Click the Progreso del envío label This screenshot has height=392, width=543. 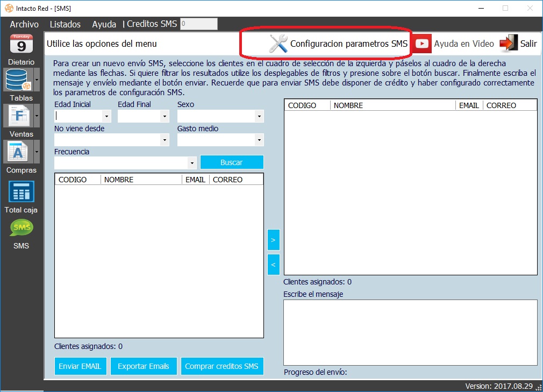tap(315, 372)
